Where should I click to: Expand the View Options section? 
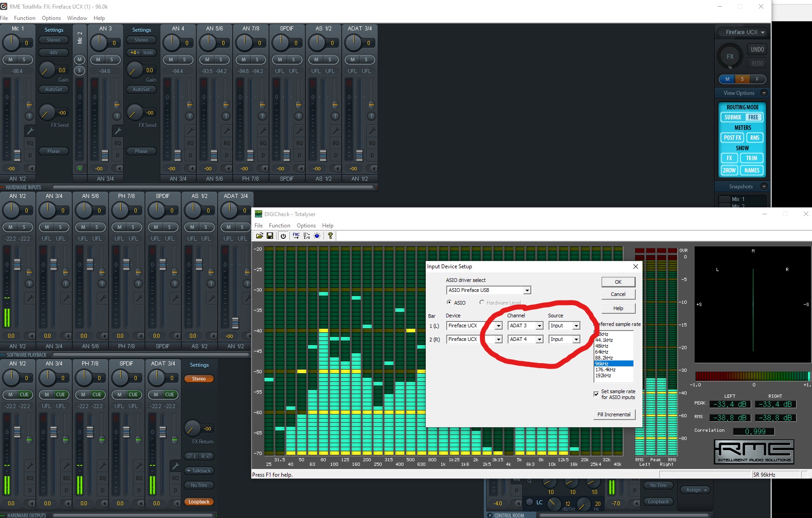(x=764, y=93)
